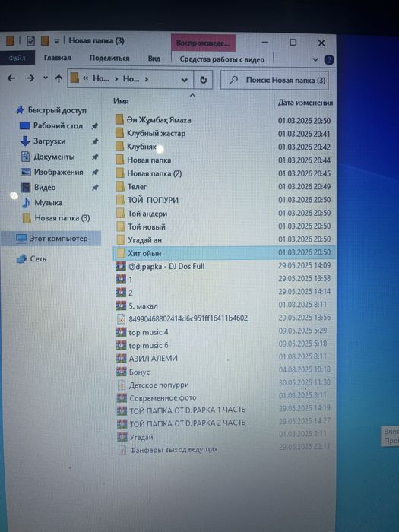Open Средства работы с видео tab
399x532 pixels.
click(x=222, y=59)
